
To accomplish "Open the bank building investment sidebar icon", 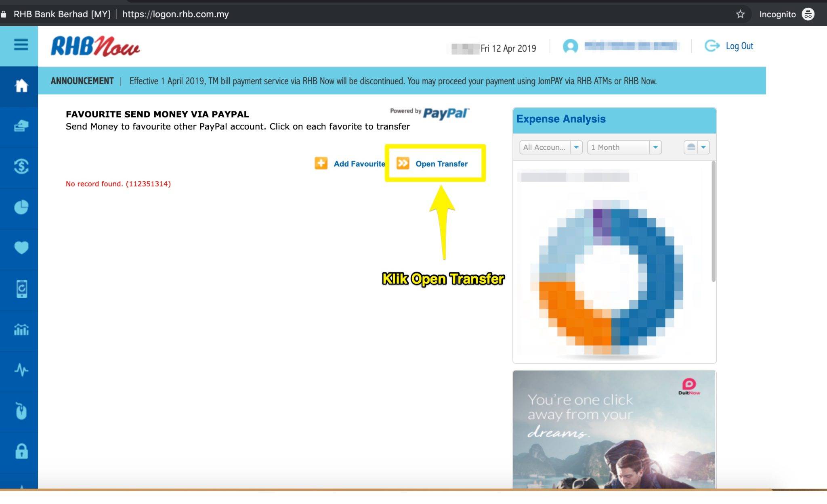I will point(21,329).
